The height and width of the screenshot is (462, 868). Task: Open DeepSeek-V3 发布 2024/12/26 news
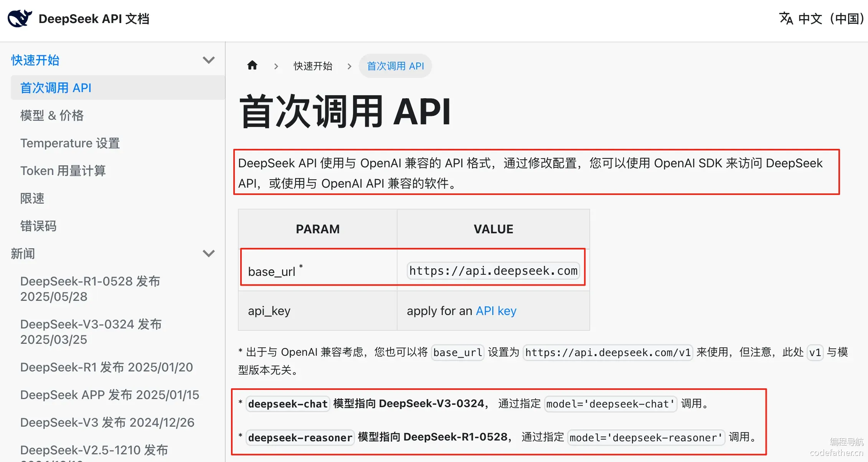point(107,422)
